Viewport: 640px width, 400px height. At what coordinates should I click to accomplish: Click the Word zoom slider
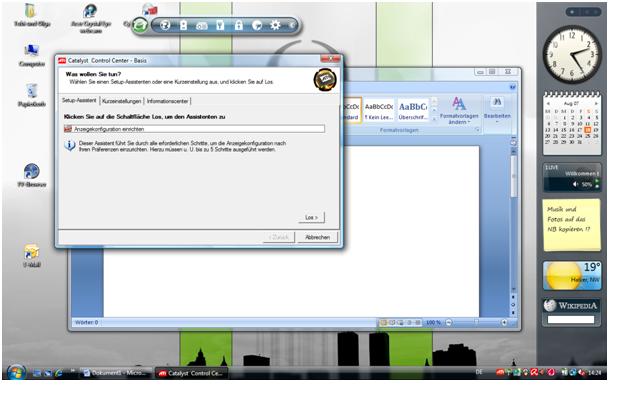coord(476,322)
